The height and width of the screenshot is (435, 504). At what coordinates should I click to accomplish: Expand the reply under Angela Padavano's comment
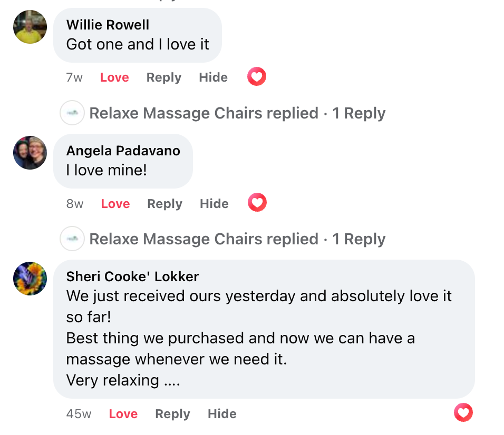[237, 239]
